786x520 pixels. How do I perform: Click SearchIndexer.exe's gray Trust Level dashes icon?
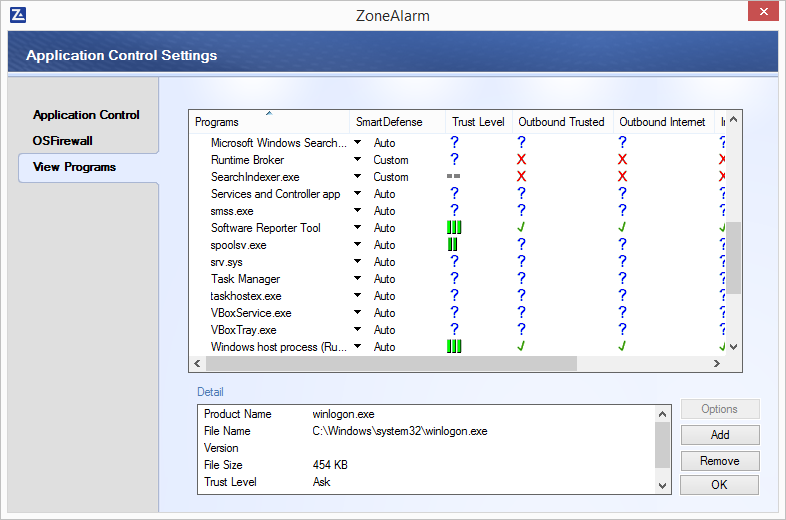coord(453,177)
